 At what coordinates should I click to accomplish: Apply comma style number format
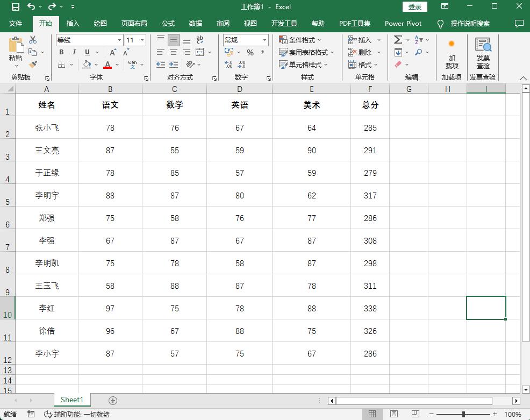pos(262,52)
